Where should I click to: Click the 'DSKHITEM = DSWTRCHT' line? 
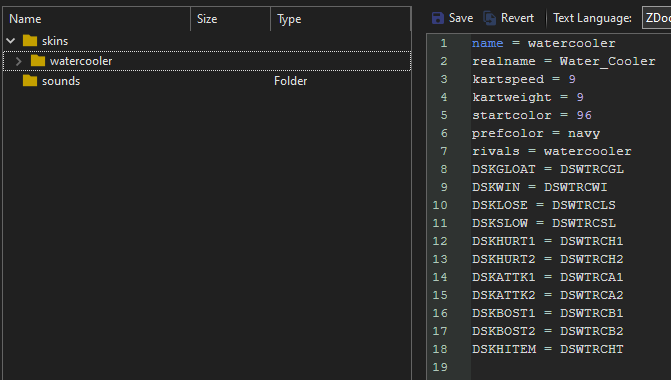548,349
